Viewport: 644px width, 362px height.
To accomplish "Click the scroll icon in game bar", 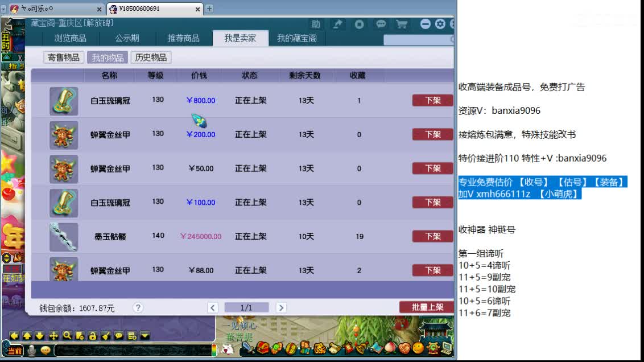I will 335,349.
